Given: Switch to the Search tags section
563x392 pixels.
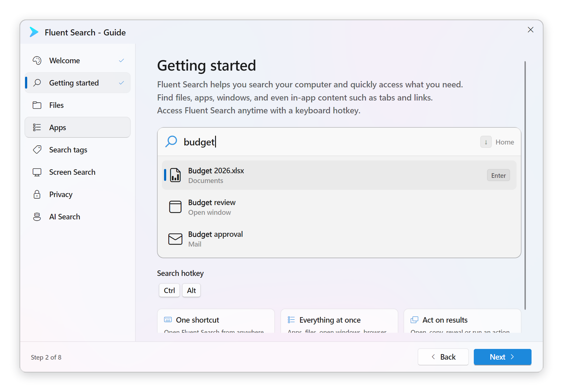Looking at the screenshot, I should (x=78, y=150).
